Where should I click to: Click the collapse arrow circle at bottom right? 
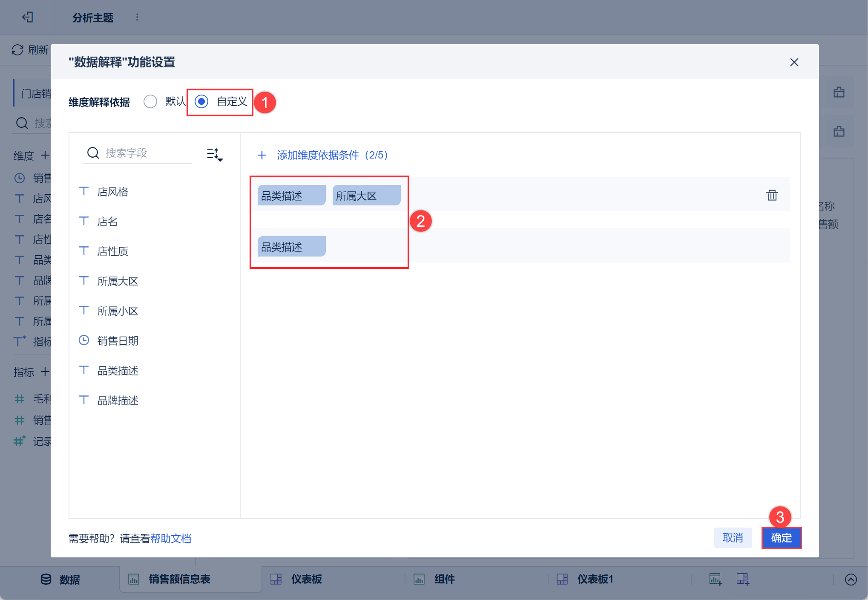click(851, 580)
